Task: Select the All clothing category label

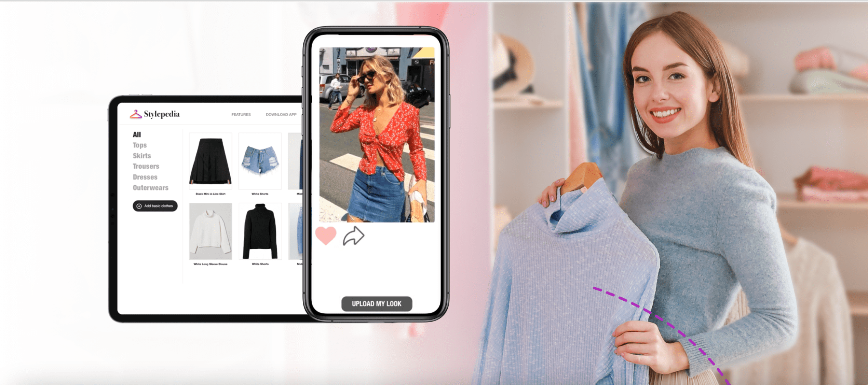Action: [137, 134]
